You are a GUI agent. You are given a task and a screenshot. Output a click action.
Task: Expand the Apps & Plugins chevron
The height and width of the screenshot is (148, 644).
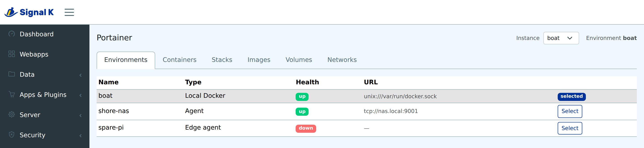point(80,95)
